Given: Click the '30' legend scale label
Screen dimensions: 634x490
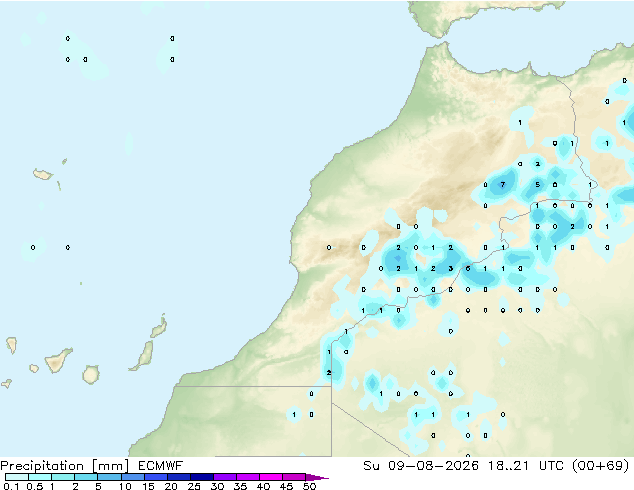Looking at the screenshot, I should (x=217, y=486).
